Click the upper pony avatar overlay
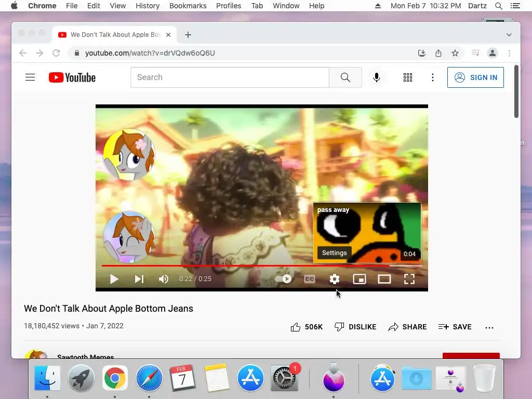Screen dimensions: 532x399 pyautogui.click(x=129, y=154)
